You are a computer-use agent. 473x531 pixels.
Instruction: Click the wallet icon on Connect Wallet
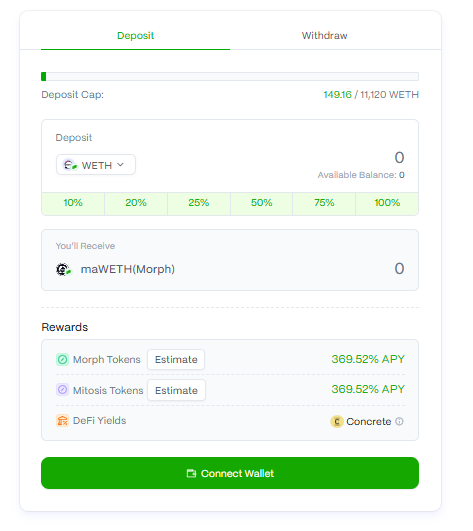pyautogui.click(x=191, y=473)
